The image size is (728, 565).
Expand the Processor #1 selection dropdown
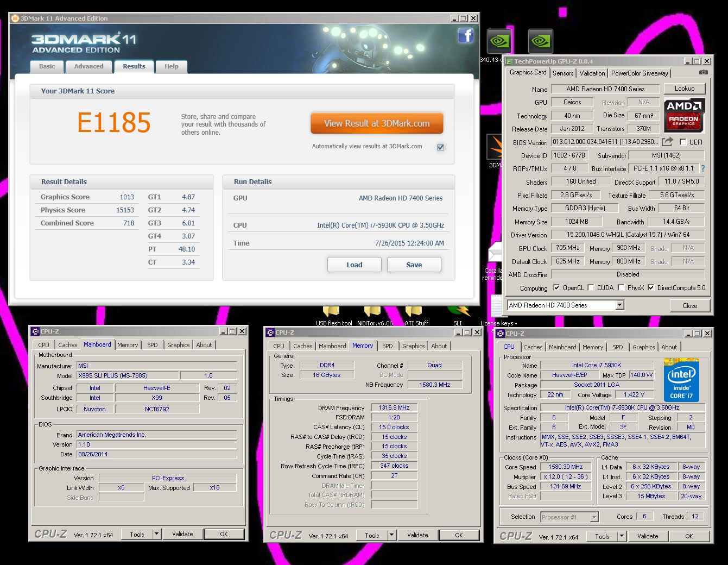coord(594,517)
